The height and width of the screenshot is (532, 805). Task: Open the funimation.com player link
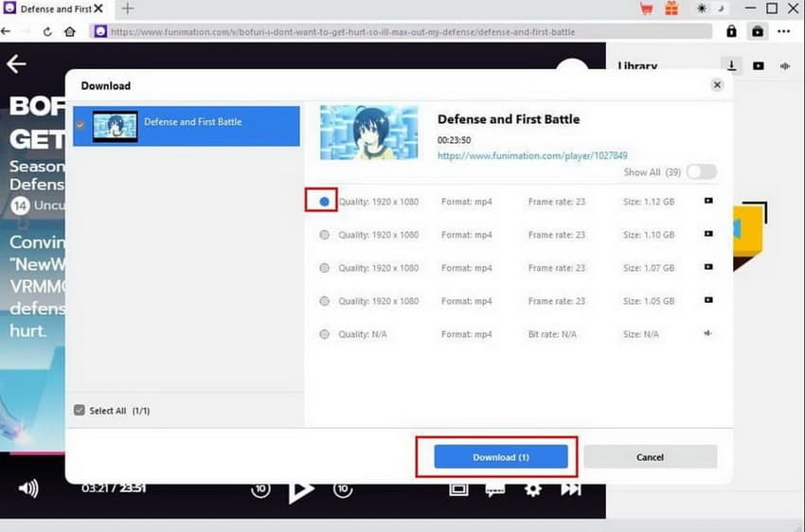(x=532, y=155)
